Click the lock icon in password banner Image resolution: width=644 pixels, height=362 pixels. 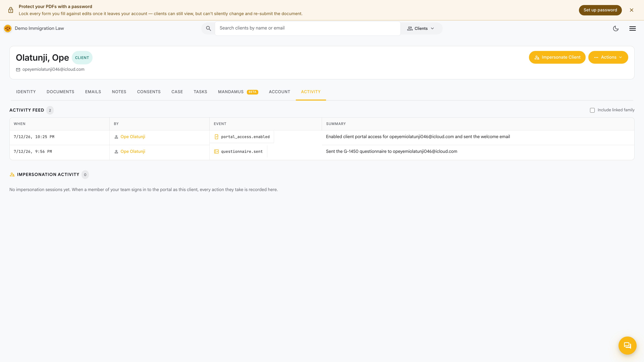pos(11,10)
